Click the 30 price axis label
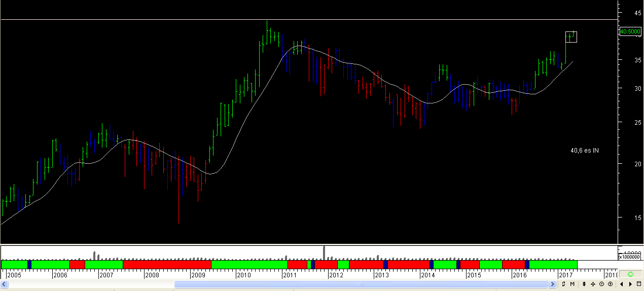Viewport: 644px width, 291px height. (x=638, y=89)
